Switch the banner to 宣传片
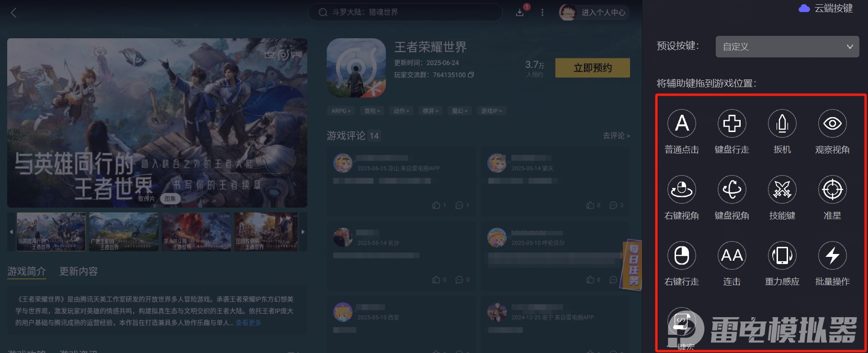Screen dimensions: 868x353 point(147,199)
